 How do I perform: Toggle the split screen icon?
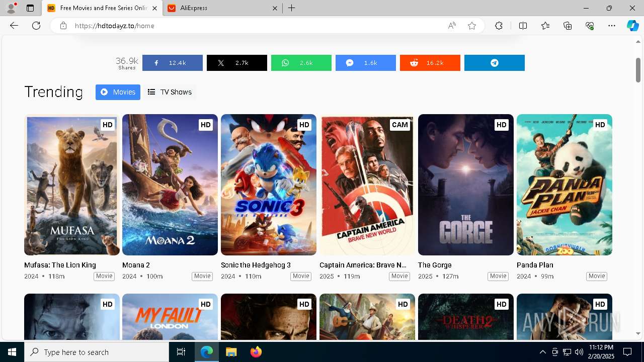[523, 26]
